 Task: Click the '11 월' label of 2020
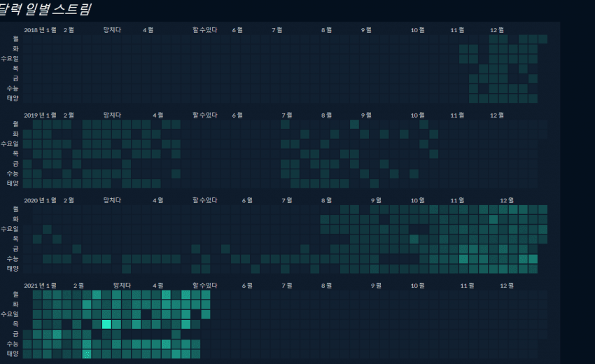(457, 200)
